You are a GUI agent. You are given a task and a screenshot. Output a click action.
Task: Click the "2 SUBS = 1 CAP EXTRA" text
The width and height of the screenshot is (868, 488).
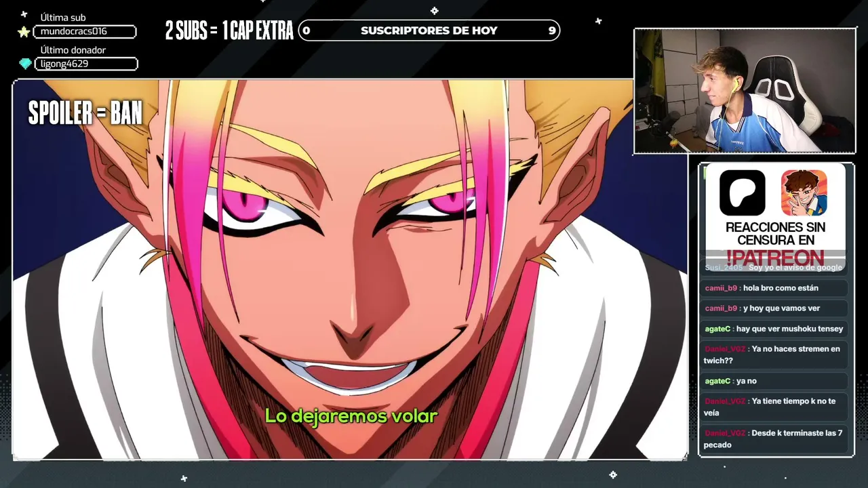tap(229, 30)
